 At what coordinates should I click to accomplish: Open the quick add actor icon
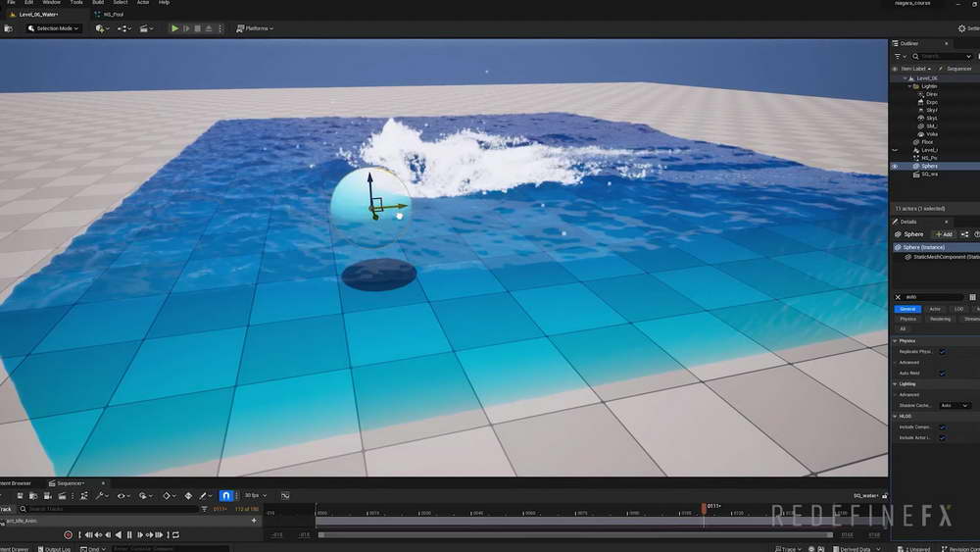pos(101,28)
